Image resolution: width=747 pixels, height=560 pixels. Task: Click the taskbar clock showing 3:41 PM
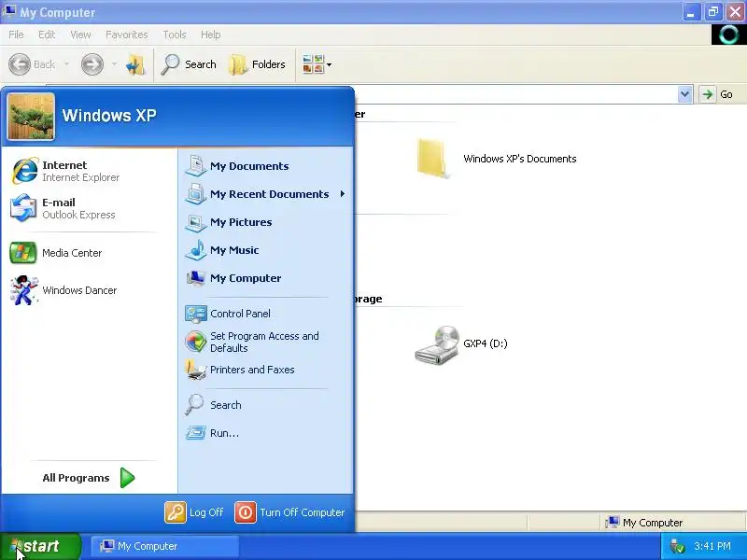(x=712, y=546)
